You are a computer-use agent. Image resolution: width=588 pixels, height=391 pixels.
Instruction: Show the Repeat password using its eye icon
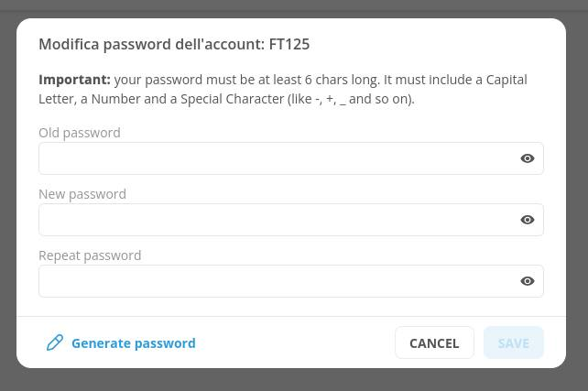(x=528, y=281)
